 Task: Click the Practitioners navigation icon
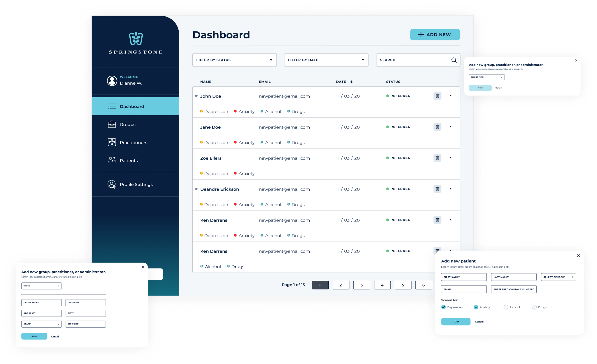(x=112, y=142)
